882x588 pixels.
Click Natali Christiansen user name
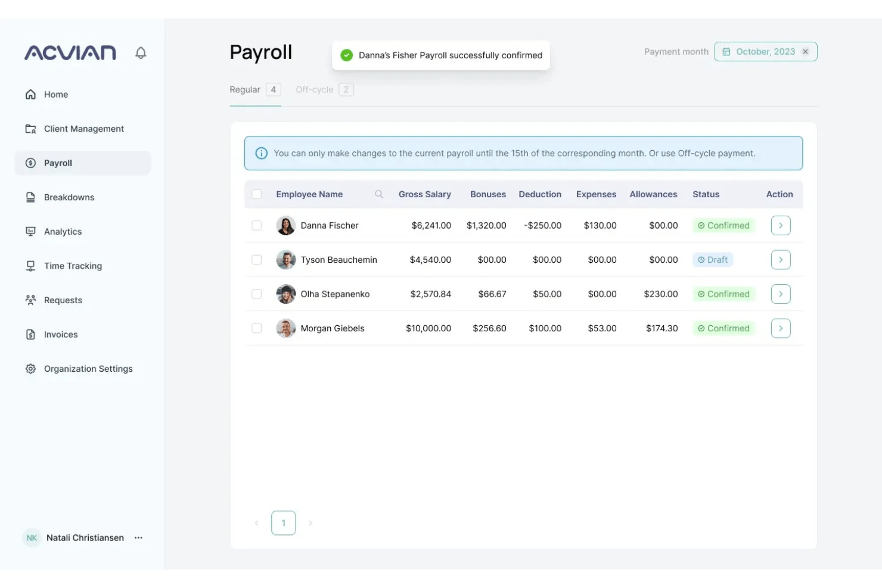click(x=85, y=538)
